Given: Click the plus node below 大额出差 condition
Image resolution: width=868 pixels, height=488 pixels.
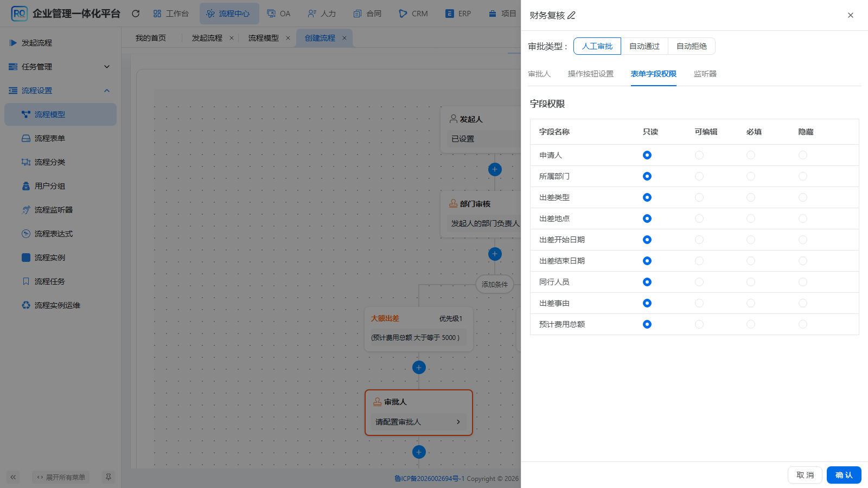Looking at the screenshot, I should point(419,368).
